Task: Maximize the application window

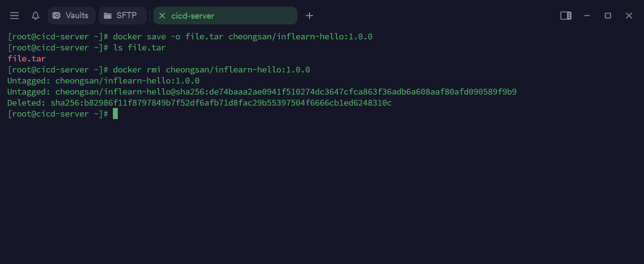Action: coord(608,16)
